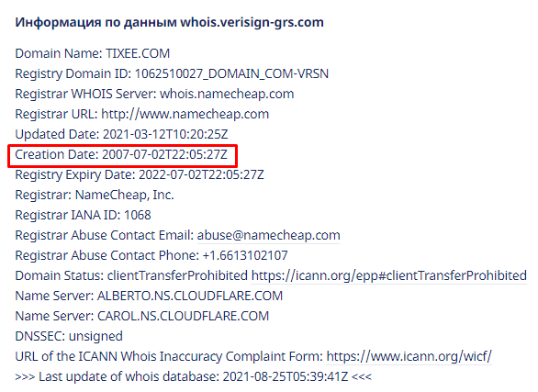Click the Last update of whois database line
Image resolution: width=538 pixels, height=392 pixels.
click(193, 377)
